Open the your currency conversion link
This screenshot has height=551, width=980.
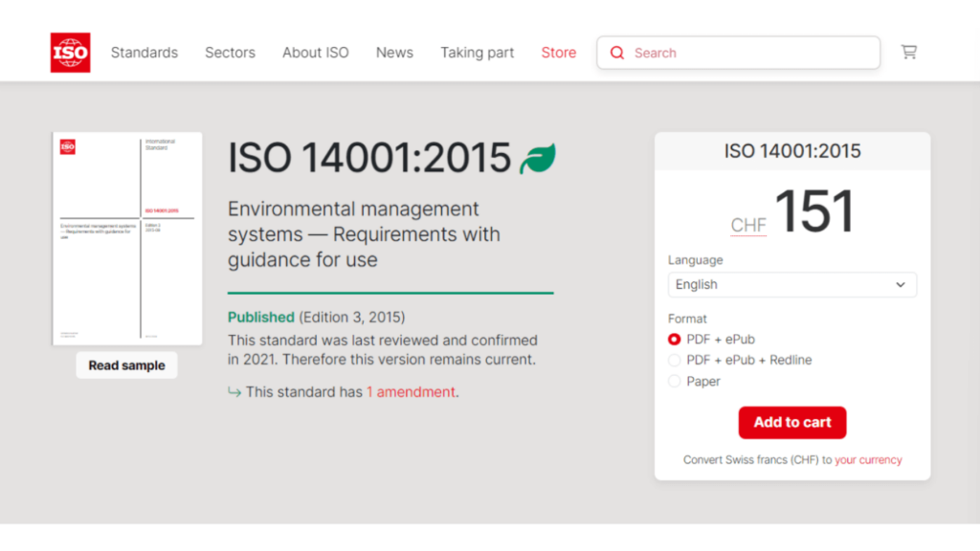(868, 460)
